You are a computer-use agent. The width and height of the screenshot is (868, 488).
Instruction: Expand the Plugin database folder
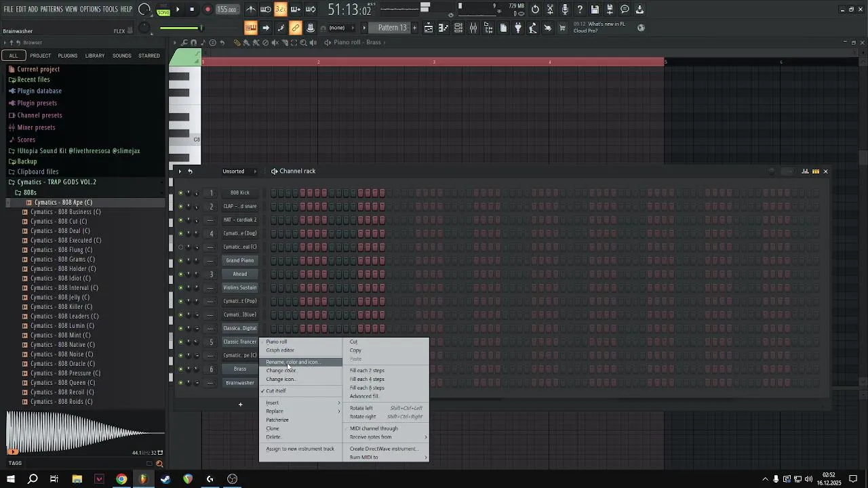click(x=39, y=91)
